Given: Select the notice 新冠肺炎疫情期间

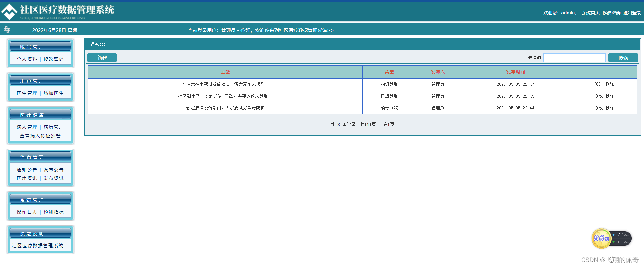Looking at the screenshot, I should tap(225, 108).
